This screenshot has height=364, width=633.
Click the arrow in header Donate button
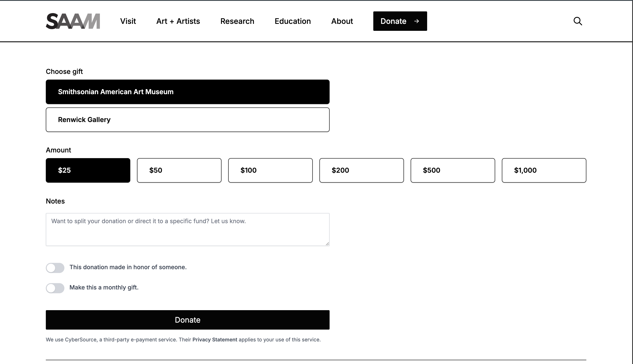[x=417, y=21]
